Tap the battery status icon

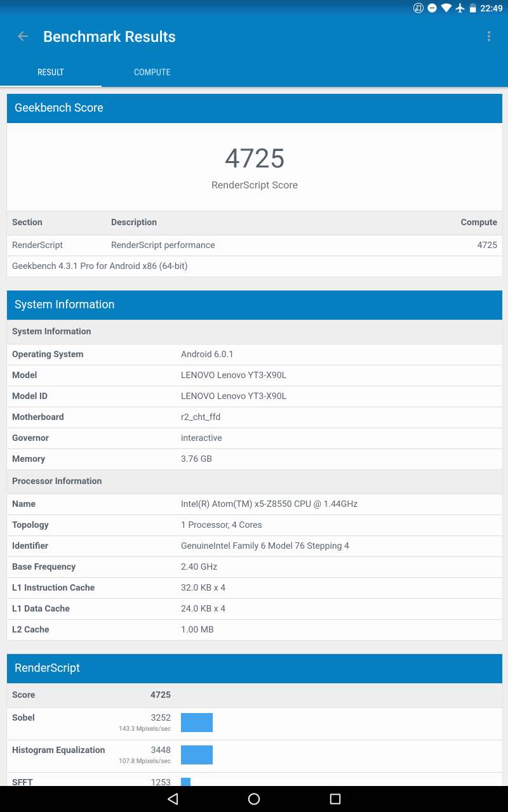[x=472, y=8]
